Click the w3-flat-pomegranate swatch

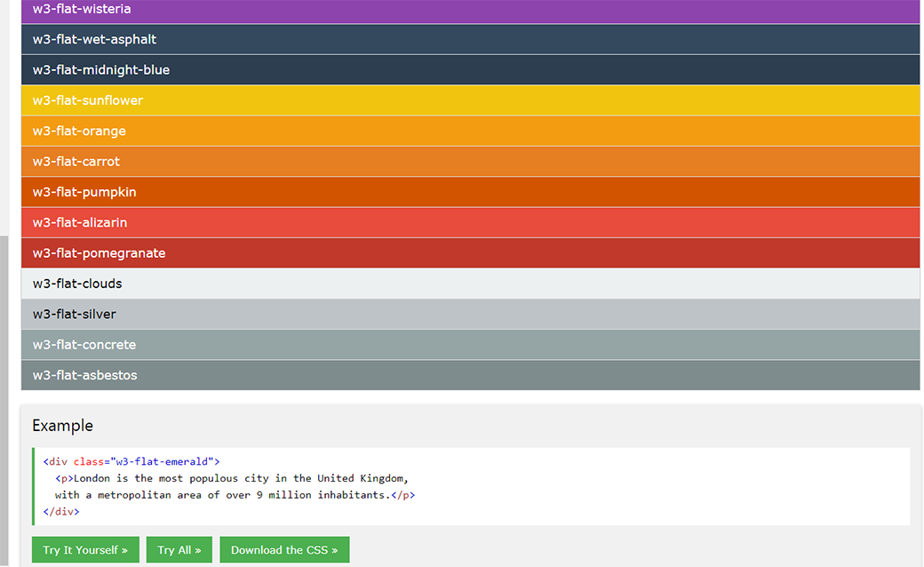[470, 253]
